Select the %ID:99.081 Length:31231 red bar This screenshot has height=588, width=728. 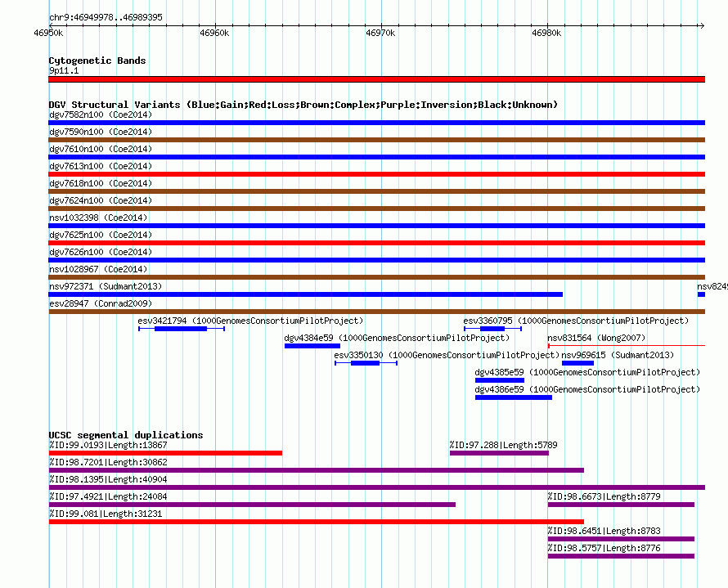click(x=317, y=522)
